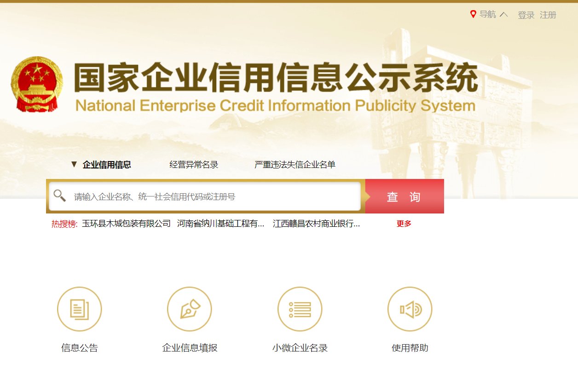The image size is (578, 392).
Task: Open the 小微企业名录 list circle icon
Action: coord(300,309)
